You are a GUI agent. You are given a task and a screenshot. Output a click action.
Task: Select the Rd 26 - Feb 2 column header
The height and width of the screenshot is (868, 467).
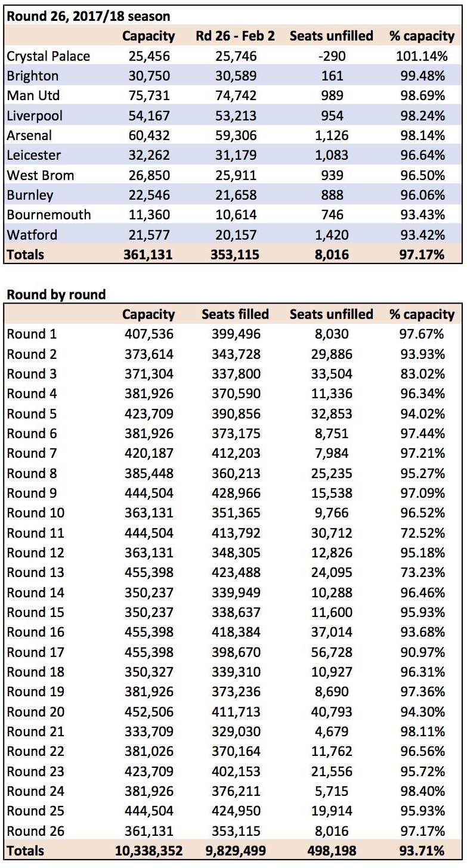click(236, 36)
